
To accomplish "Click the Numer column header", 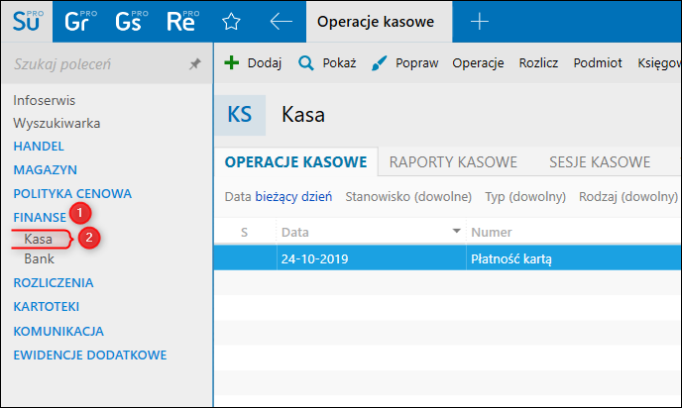I will 491,232.
